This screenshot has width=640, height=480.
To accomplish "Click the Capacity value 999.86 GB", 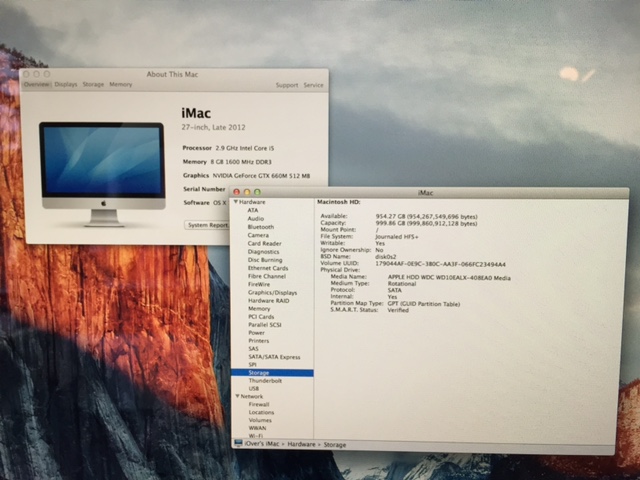I will (426, 224).
